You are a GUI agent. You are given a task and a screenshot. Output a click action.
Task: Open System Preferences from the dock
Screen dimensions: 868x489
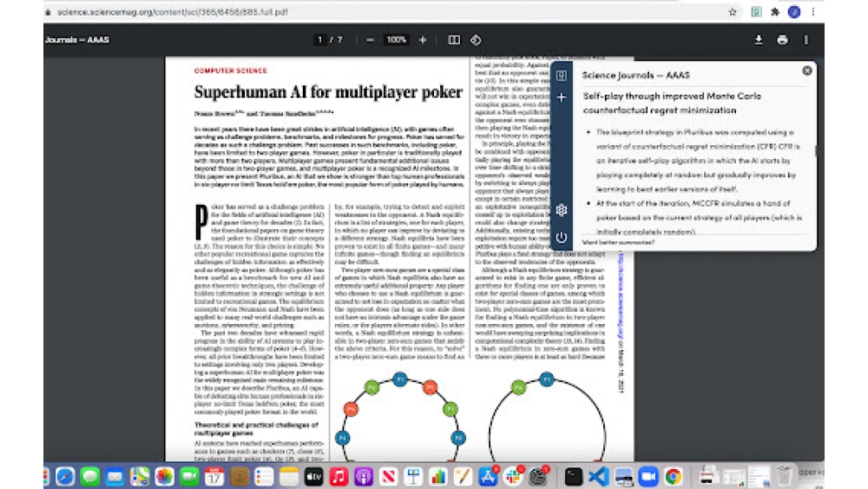[538, 476]
